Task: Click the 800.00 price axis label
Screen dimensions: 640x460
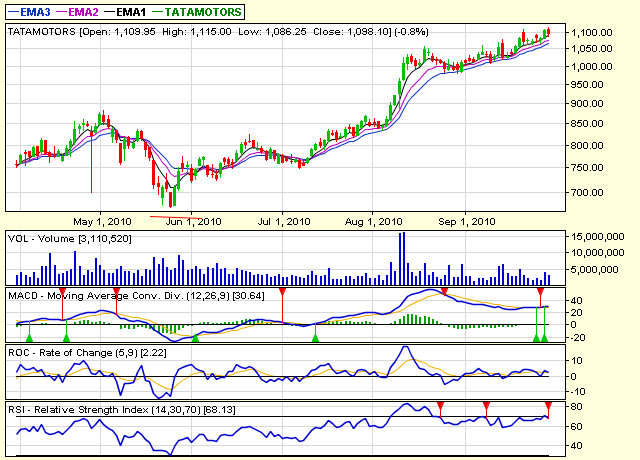Action: coord(587,145)
